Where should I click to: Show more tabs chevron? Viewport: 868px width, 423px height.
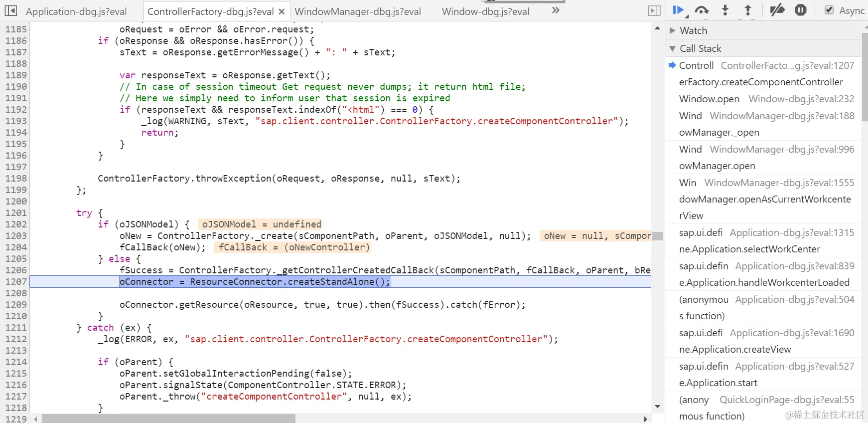pyautogui.click(x=556, y=10)
